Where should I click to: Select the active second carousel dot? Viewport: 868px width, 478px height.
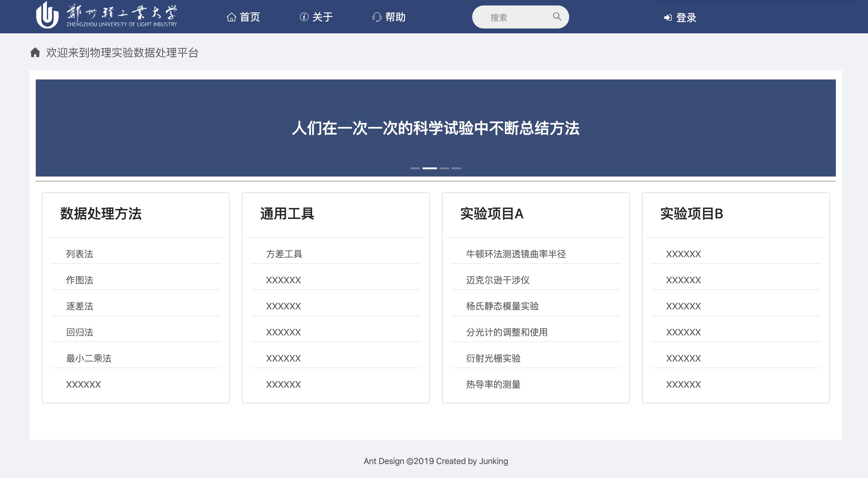[430, 168]
